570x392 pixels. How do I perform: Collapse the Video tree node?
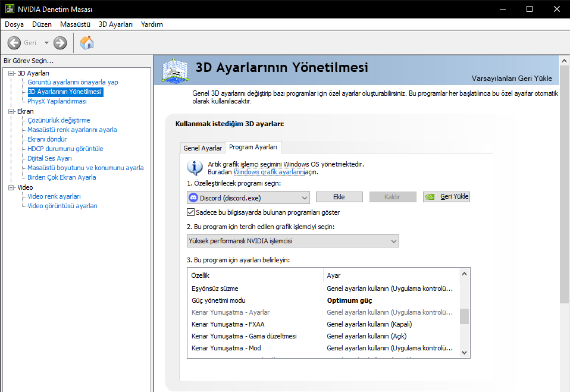coord(11,187)
